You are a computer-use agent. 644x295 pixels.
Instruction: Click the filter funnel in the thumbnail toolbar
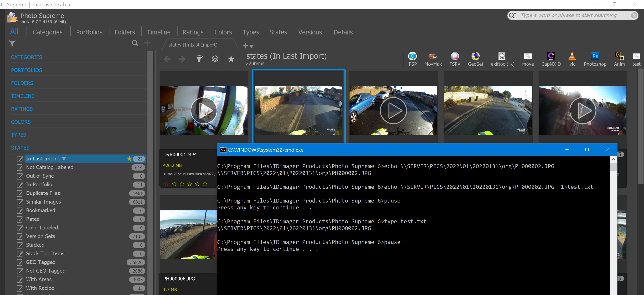199,59
